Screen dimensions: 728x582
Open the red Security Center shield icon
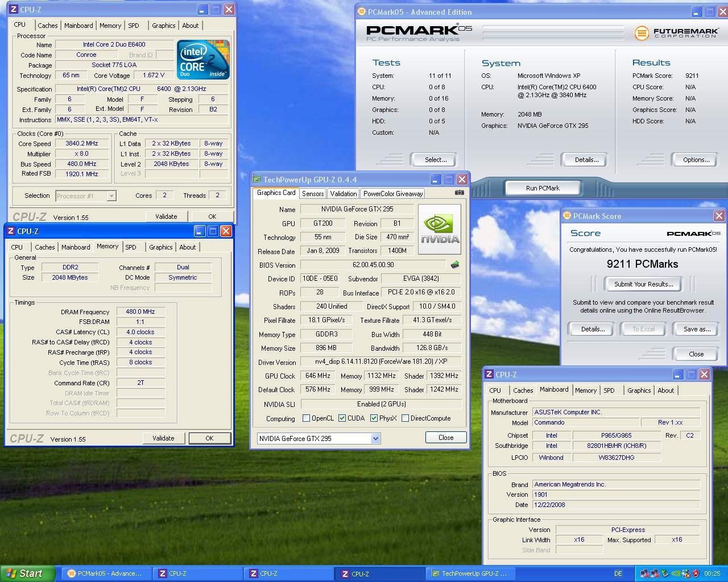point(696,573)
